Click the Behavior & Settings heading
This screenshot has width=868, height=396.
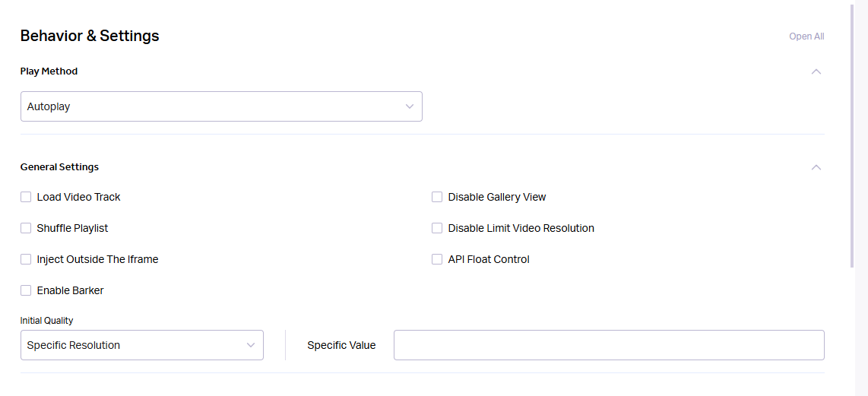90,36
